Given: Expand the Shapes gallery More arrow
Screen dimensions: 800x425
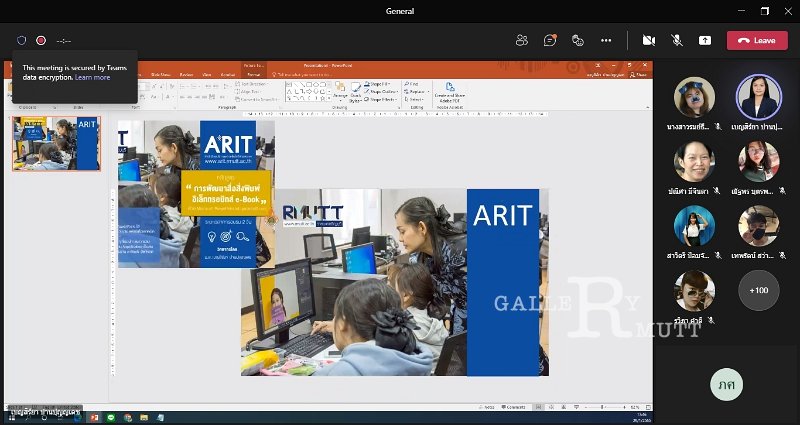Looking at the screenshot, I should 330,98.
